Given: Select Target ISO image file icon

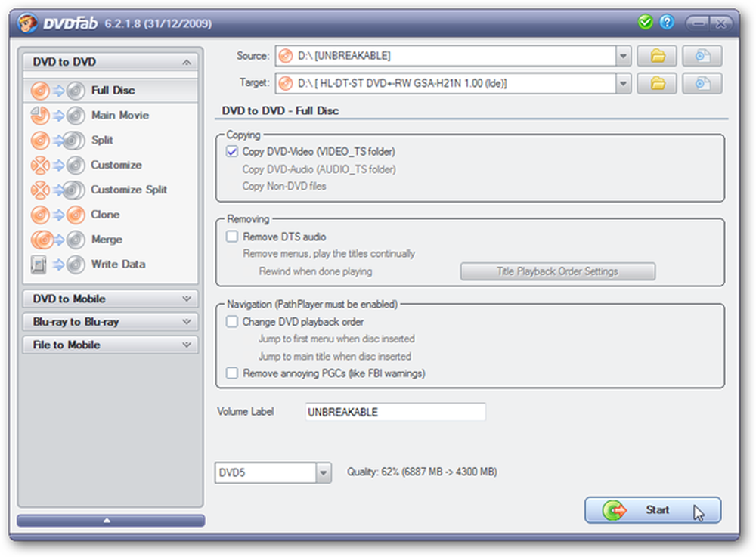Looking at the screenshot, I should coord(702,83).
